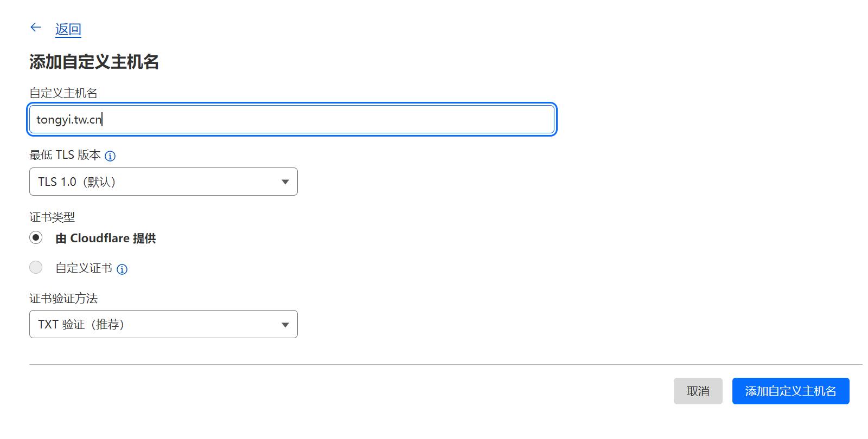868x439 pixels.
Task: Click the left-pointing arrow next to 返回
Action: coord(35,27)
